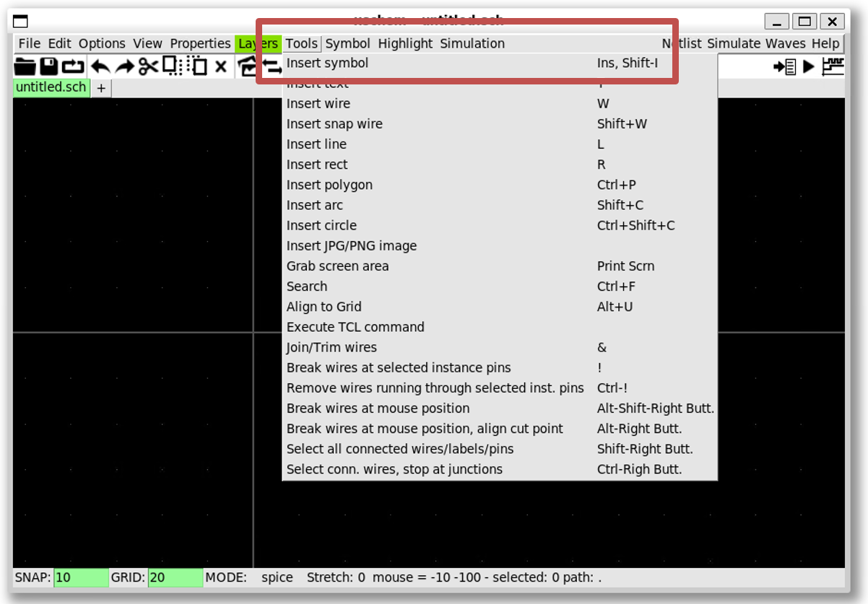Choose Break wires at mouse position, align cut point
This screenshot has width=868, height=604.
pos(500,429)
